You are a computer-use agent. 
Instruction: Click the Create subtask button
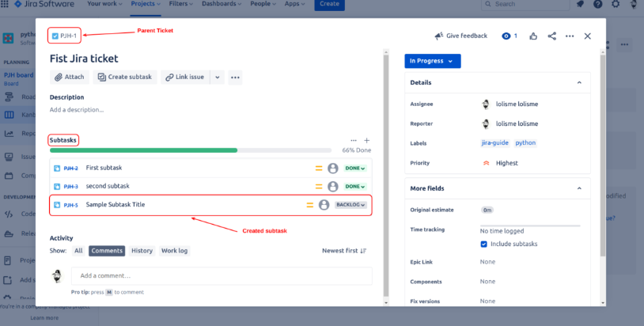tap(125, 78)
